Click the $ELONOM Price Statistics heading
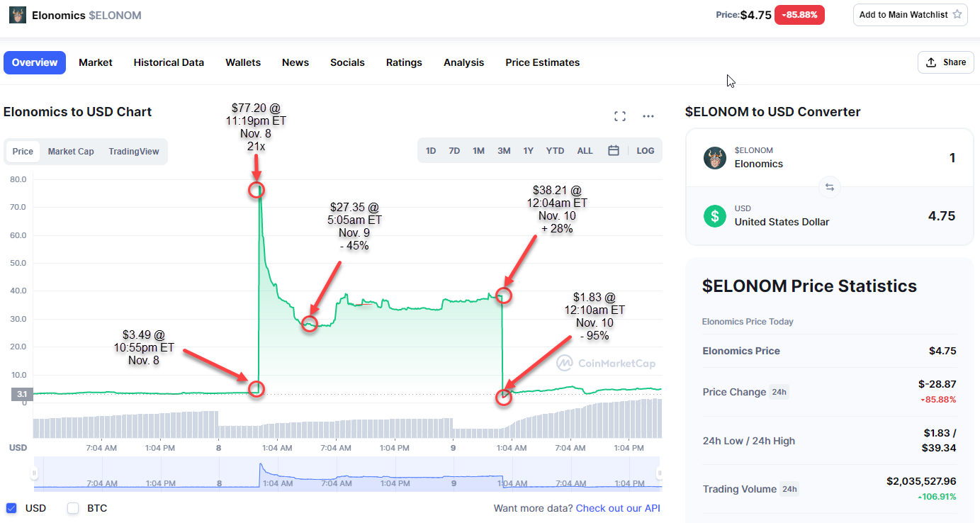This screenshot has width=980, height=523. (x=809, y=286)
